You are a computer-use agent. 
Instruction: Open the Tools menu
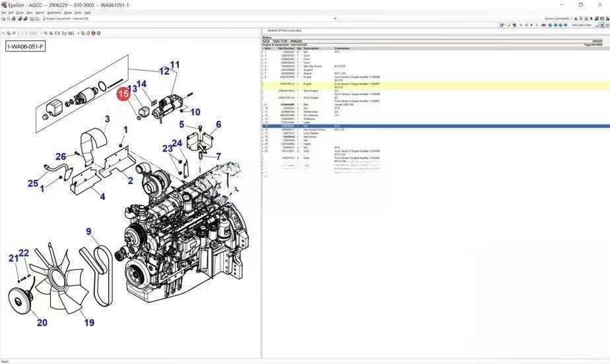[x=78, y=13]
